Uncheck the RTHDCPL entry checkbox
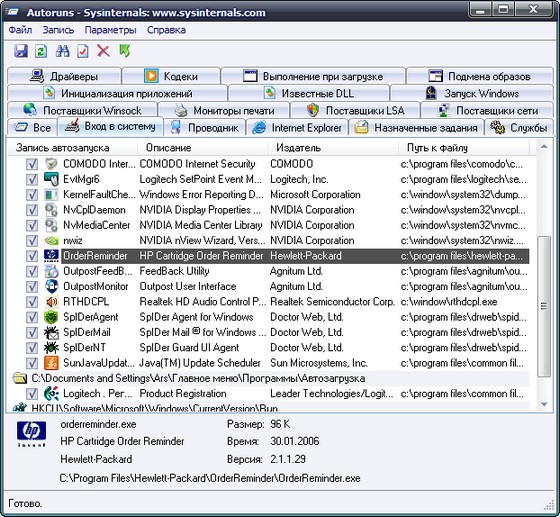 (32, 302)
